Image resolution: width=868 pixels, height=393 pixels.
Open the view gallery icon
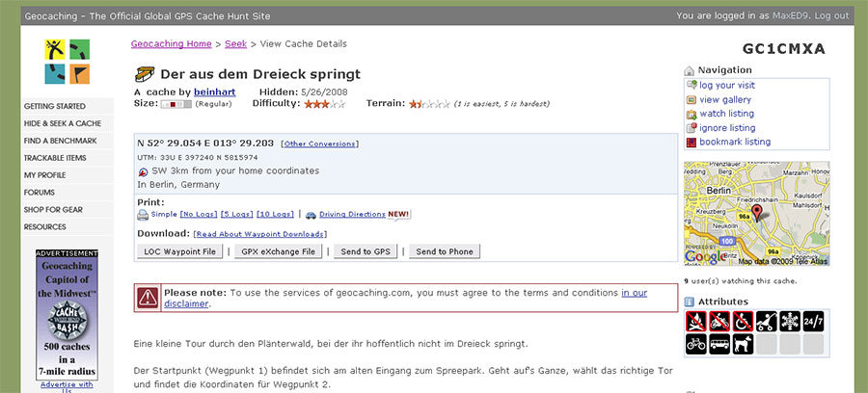point(691,100)
